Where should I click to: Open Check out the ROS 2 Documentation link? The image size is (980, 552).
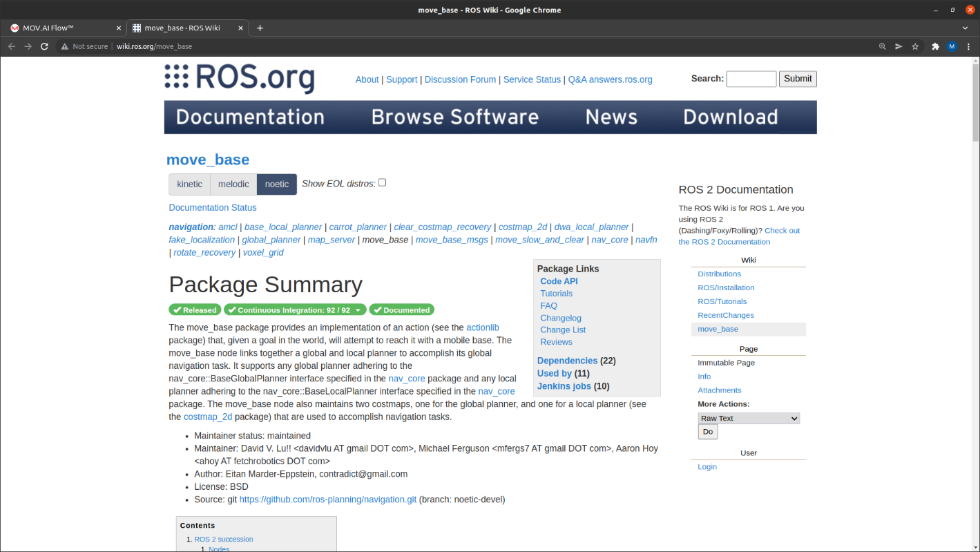pyautogui.click(x=739, y=236)
